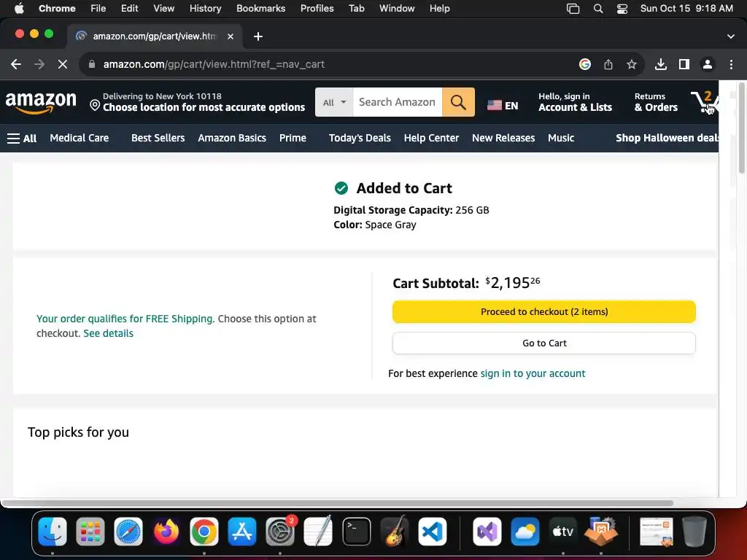Open the All hamburger menu
Screen dimensions: 747x560
point(22,138)
